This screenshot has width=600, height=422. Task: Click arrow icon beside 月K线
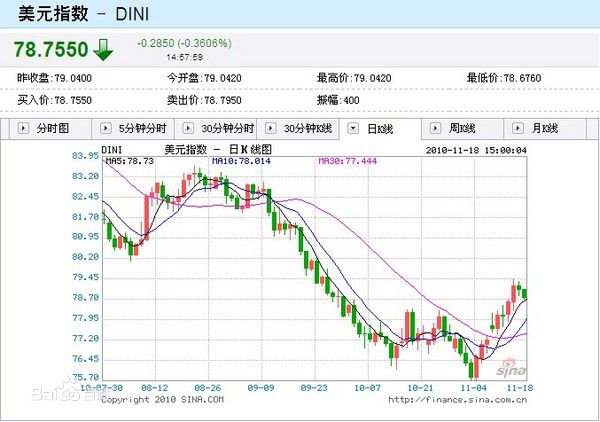click(x=518, y=128)
